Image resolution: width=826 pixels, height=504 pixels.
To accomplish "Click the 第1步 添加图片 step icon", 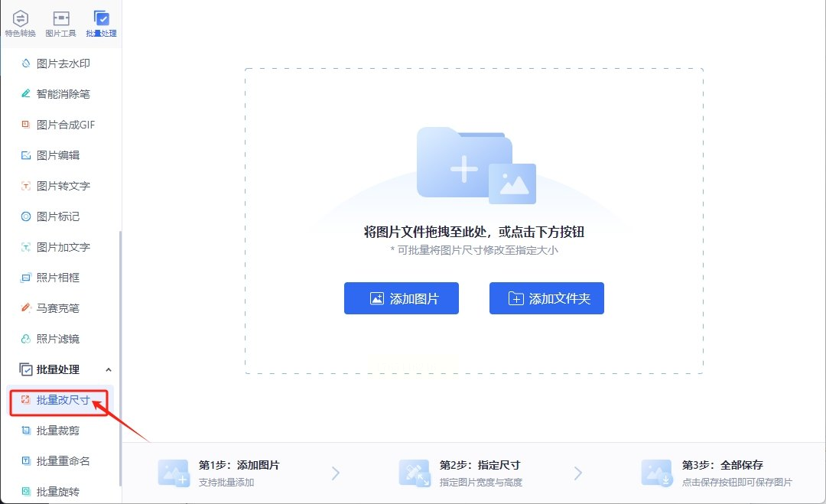I will [x=174, y=473].
